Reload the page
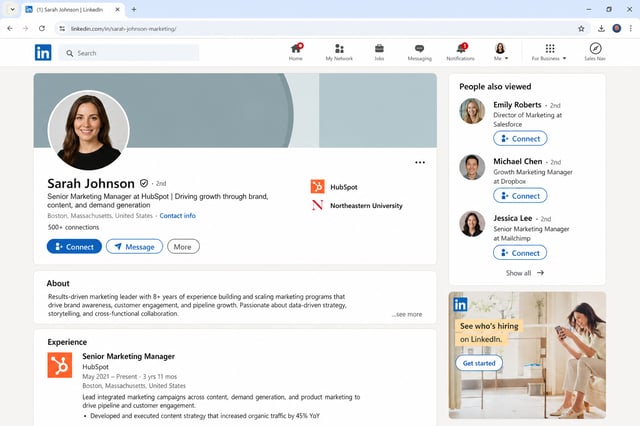The image size is (640, 426). tap(42, 29)
